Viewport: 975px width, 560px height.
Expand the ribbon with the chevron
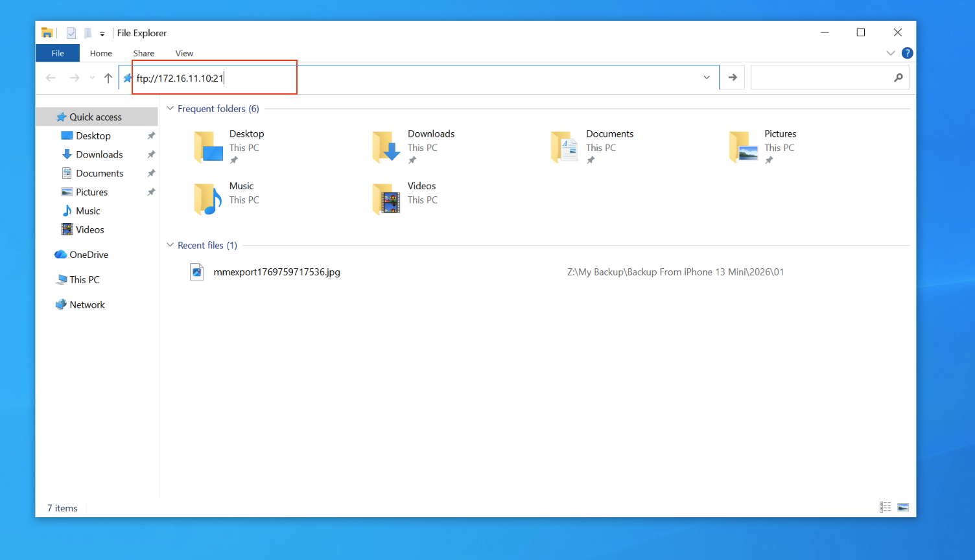pos(890,53)
